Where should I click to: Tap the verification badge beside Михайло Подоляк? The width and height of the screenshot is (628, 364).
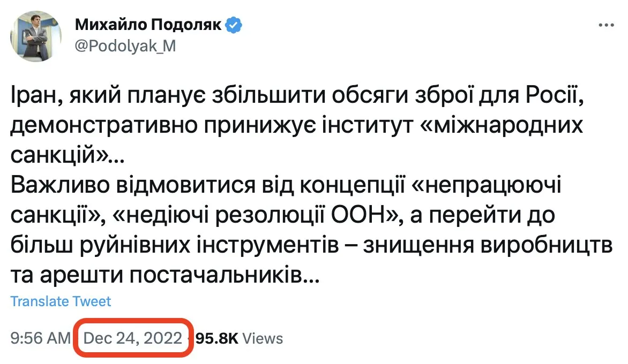[234, 24]
